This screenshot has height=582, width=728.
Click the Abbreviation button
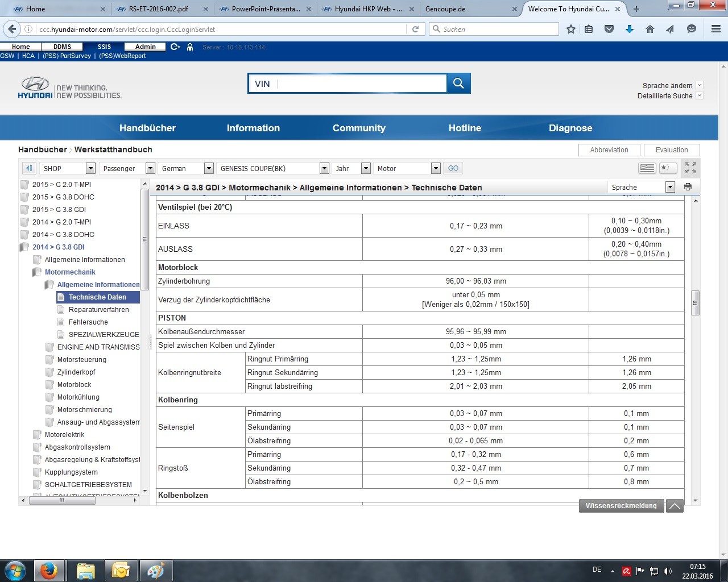[609, 150]
